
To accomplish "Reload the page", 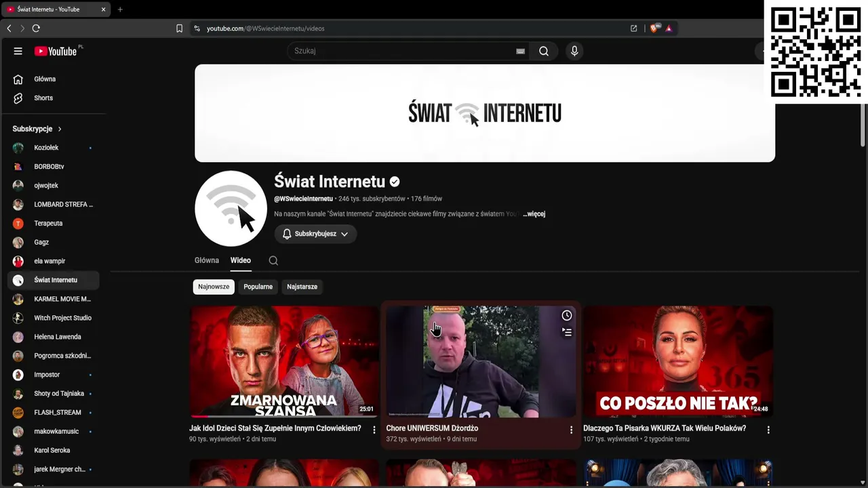I will click(x=36, y=28).
